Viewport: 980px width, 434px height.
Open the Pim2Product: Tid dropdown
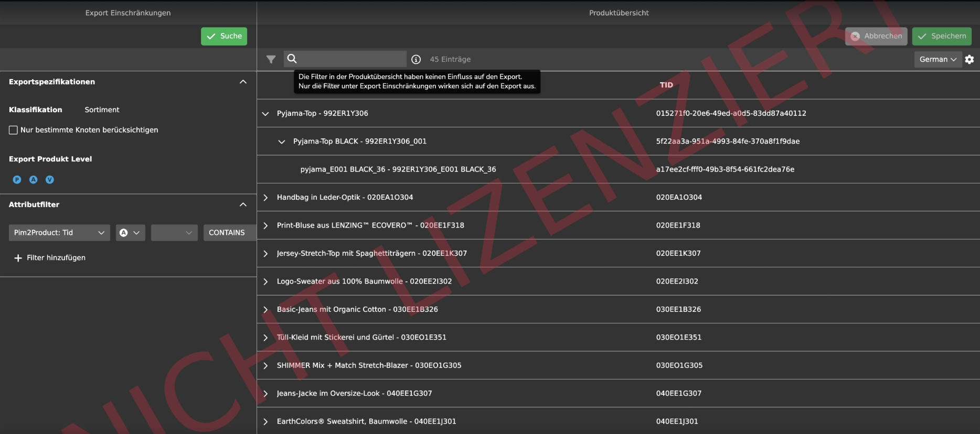(59, 233)
